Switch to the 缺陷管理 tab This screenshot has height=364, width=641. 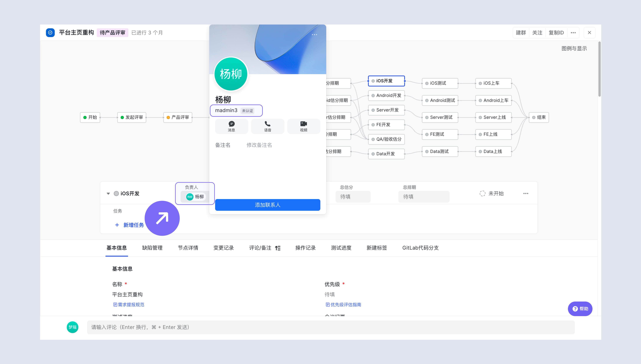[152, 248]
